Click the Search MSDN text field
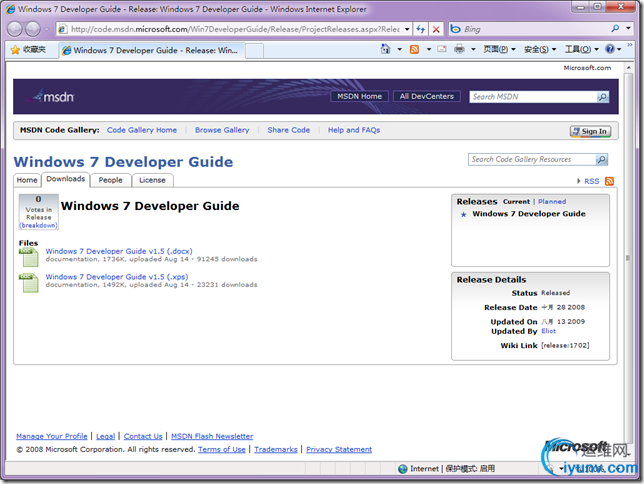This screenshot has height=484, width=644. click(533, 97)
